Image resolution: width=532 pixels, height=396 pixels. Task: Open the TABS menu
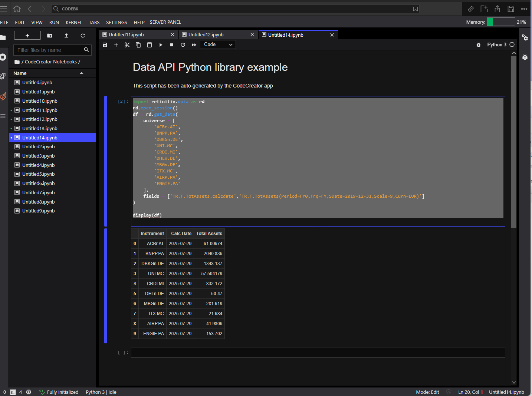pyautogui.click(x=94, y=22)
